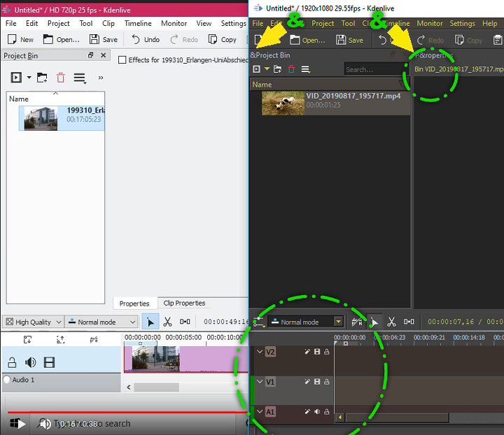
Task: Open yellow add-clip dropdown arrow in dark bin
Action: [x=267, y=69]
